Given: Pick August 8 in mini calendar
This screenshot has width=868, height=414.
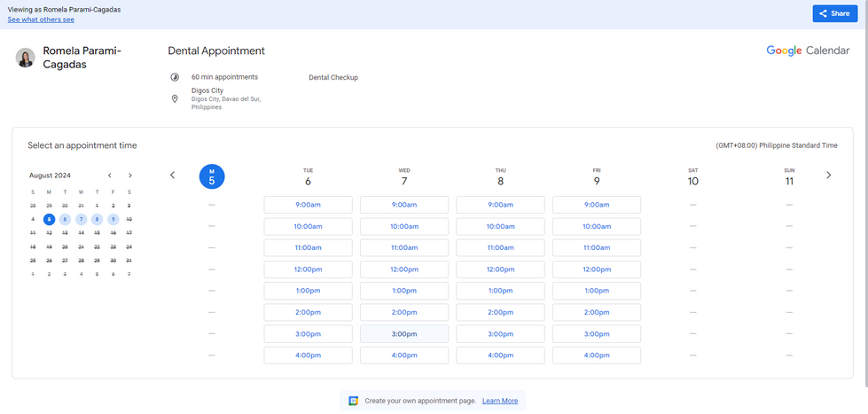Looking at the screenshot, I should tap(97, 219).
